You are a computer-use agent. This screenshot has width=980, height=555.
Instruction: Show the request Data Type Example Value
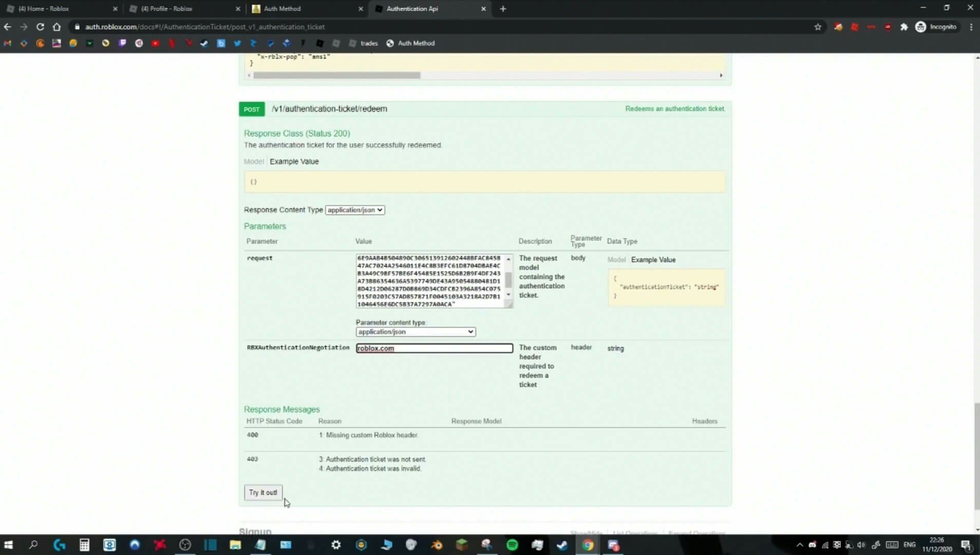click(x=653, y=260)
